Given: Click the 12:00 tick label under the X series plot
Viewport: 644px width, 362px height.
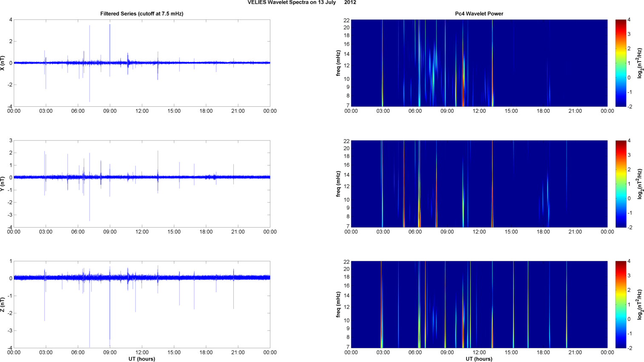Looking at the screenshot, I should click(142, 111).
